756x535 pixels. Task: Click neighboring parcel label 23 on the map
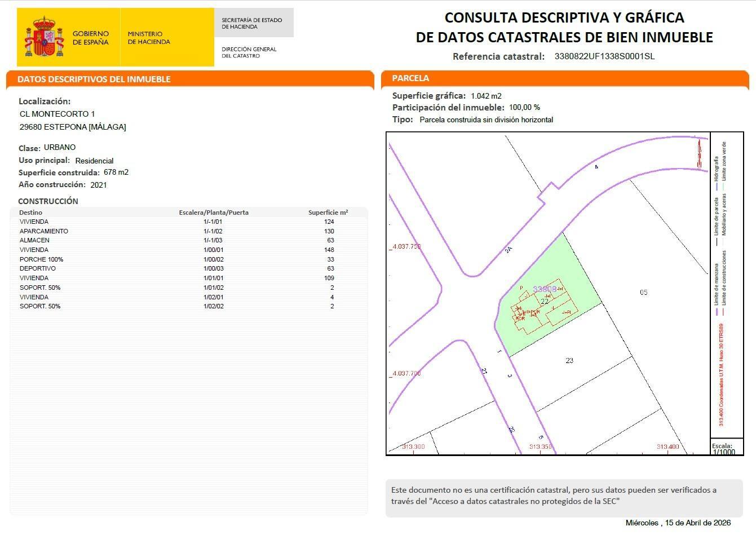click(569, 359)
